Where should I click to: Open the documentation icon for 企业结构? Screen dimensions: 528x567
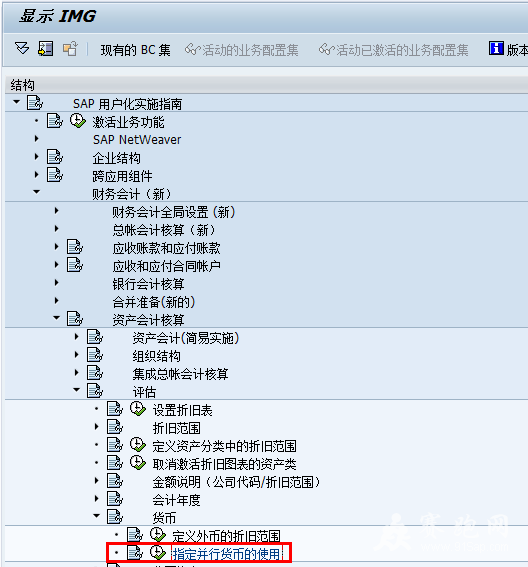click(x=55, y=157)
